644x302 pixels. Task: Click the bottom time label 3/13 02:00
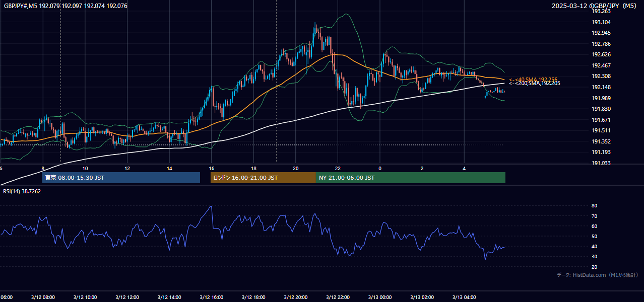tap(422, 297)
